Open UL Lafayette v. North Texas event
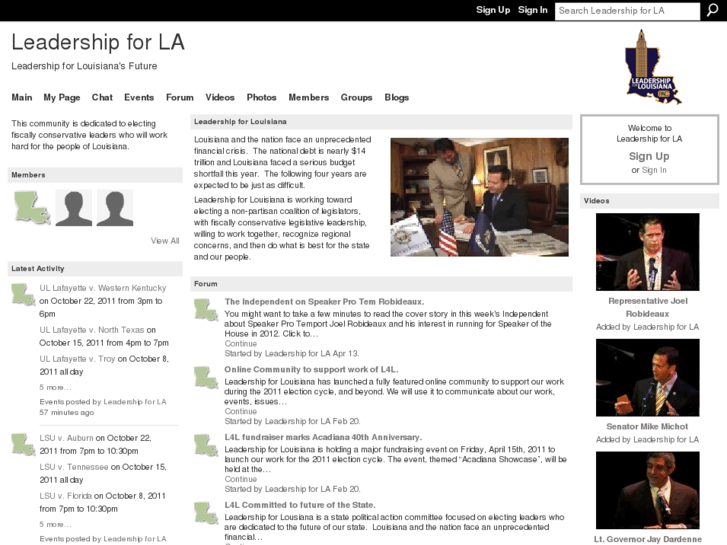The image size is (727, 545). [x=91, y=330]
